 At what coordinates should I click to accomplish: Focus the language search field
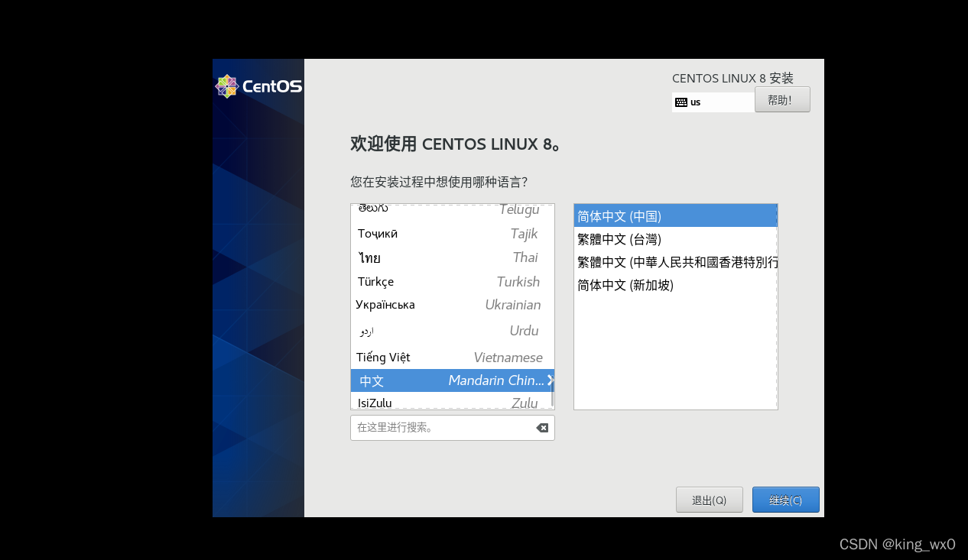[x=452, y=428]
